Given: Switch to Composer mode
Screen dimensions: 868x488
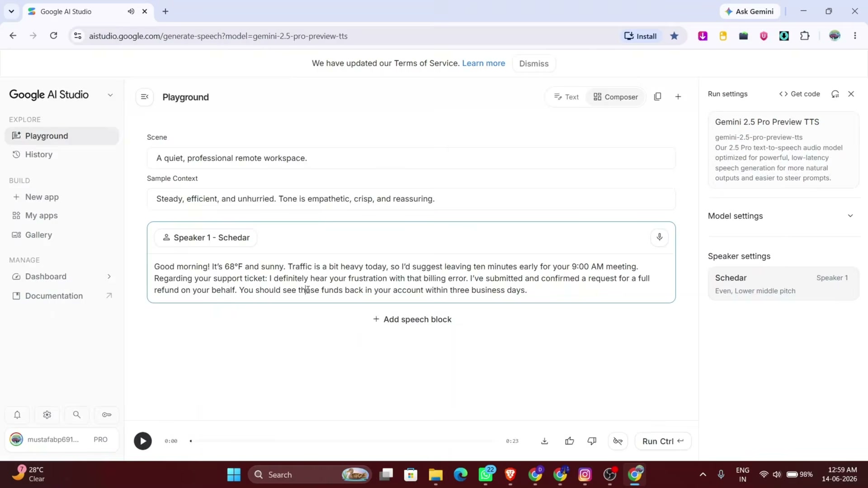Looking at the screenshot, I should click(615, 97).
